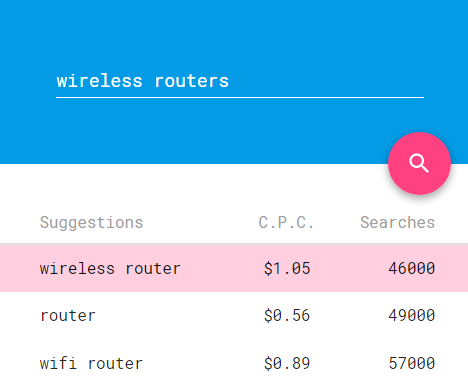
Task: Place cursor on word 'wireless' in search box
Action: tap(99, 81)
